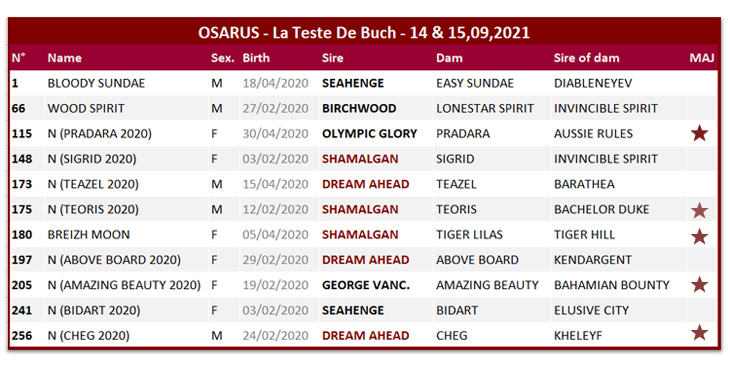
Task: Select the star in the CHEG row
Action: pos(699,333)
